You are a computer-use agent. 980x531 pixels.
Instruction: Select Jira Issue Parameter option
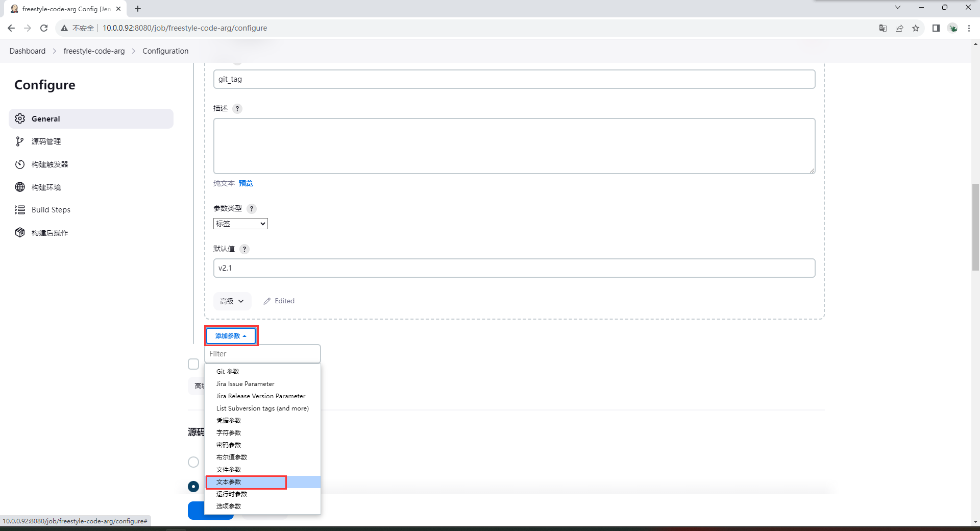click(x=262, y=384)
